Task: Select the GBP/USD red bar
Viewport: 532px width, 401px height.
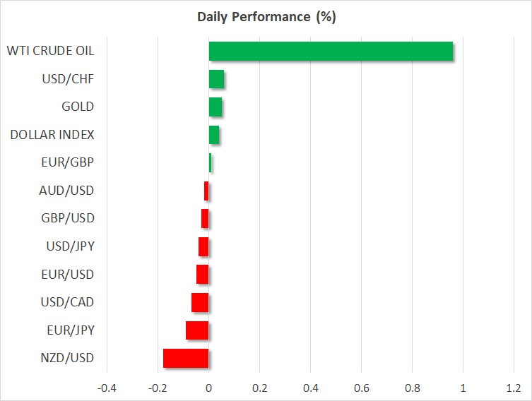Action: click(205, 219)
